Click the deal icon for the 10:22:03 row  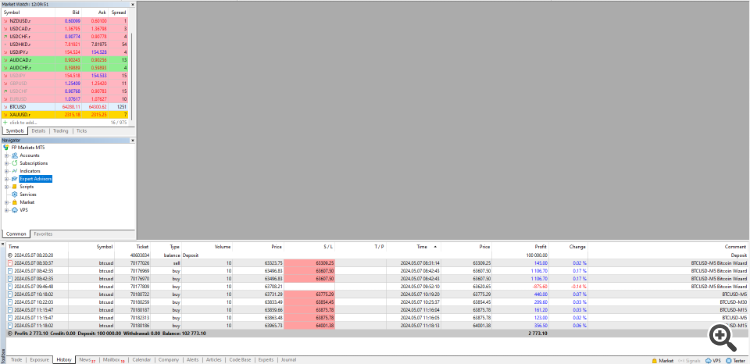(x=10, y=302)
